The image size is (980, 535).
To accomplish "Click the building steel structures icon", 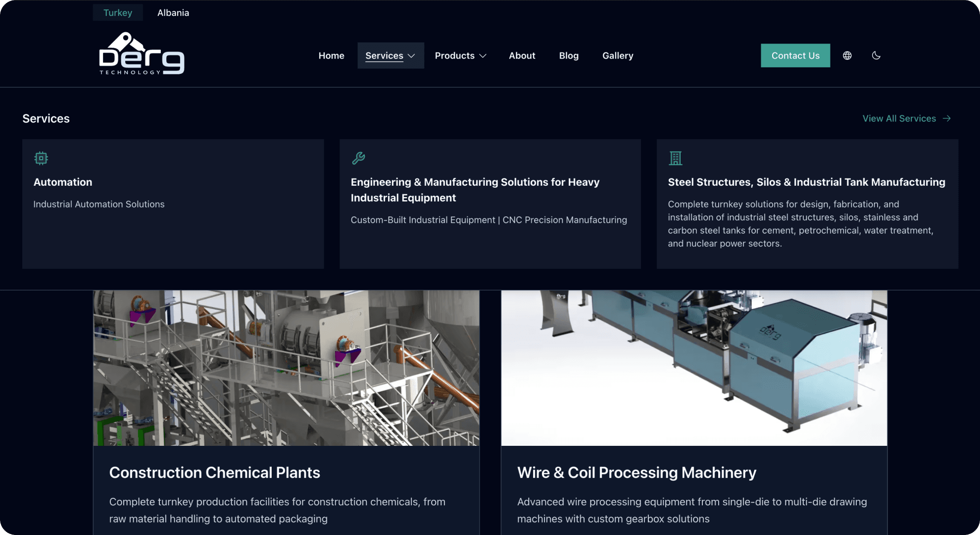I will (676, 158).
